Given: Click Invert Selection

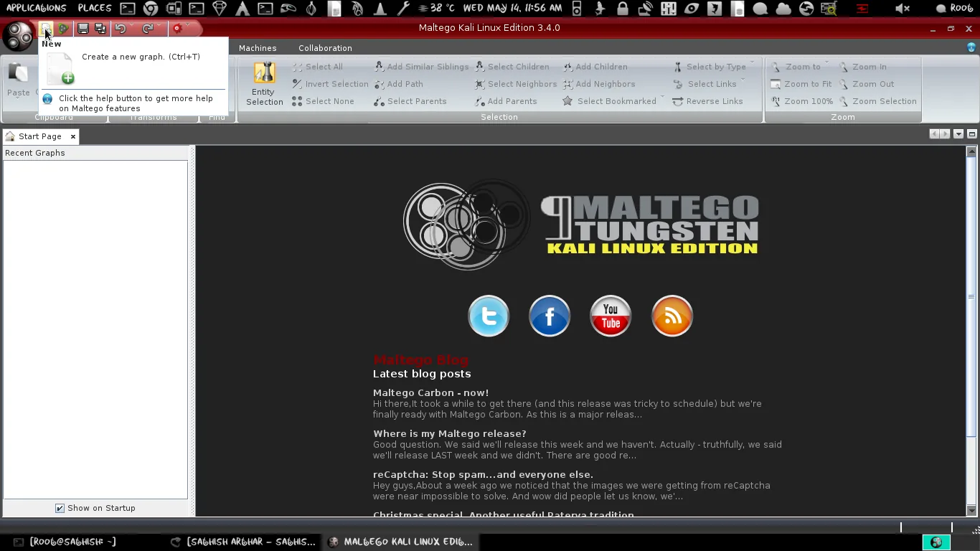Looking at the screenshot, I should [x=330, y=84].
